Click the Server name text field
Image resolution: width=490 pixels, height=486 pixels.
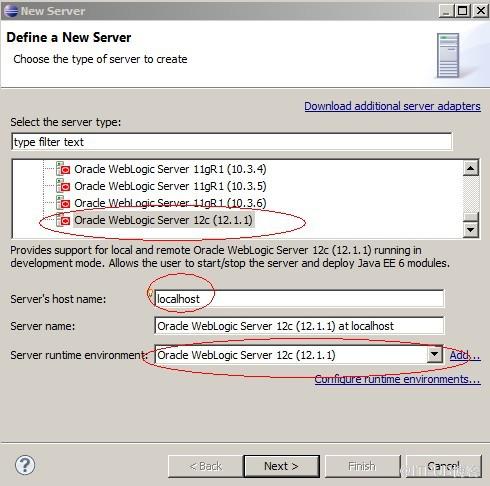299,326
